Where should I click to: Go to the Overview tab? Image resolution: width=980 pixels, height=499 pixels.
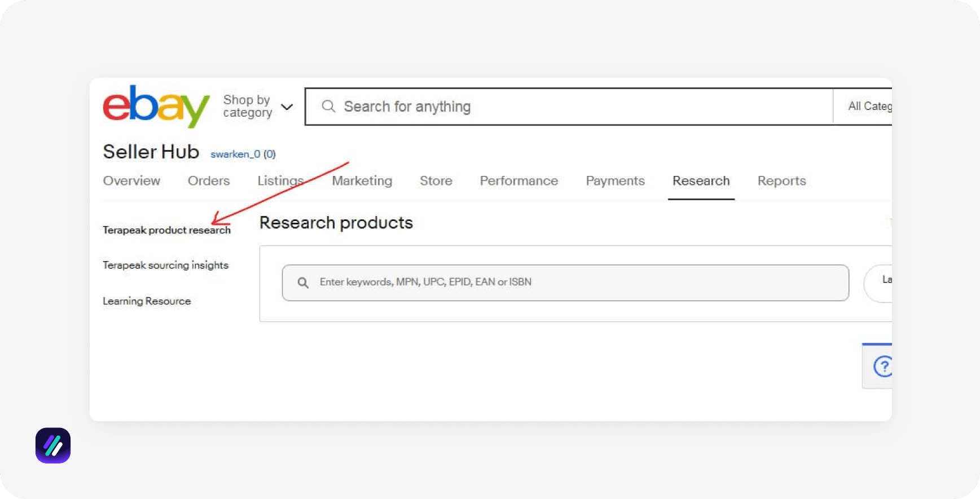pos(131,180)
